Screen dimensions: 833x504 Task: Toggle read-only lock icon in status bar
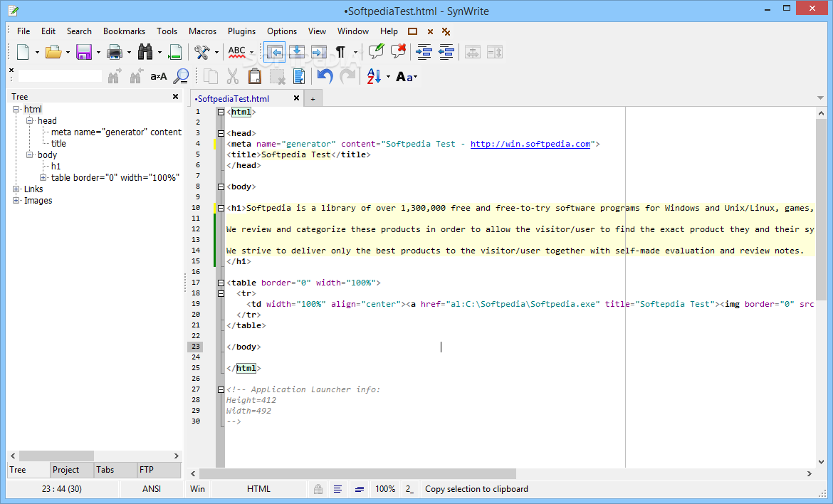coord(318,489)
